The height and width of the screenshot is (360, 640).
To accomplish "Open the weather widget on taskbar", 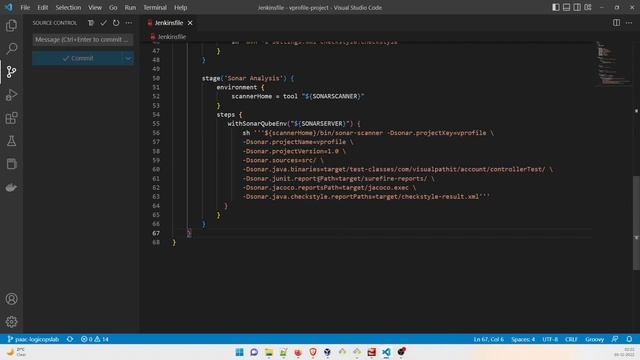I will [x=16, y=352].
